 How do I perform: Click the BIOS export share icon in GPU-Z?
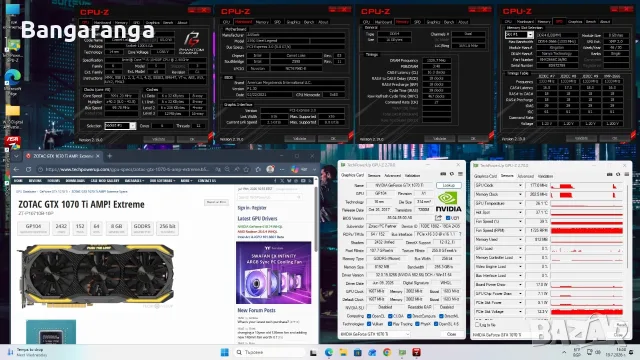pyautogui.click(x=438, y=218)
